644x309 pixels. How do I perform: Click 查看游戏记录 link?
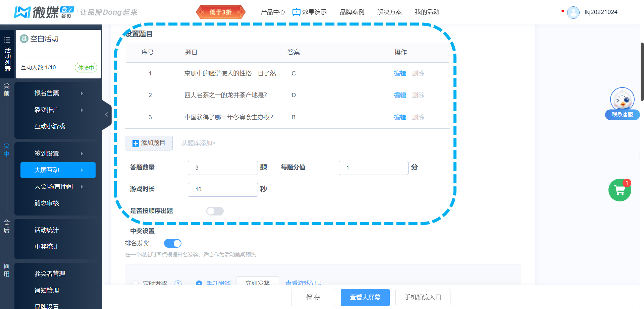click(x=304, y=283)
